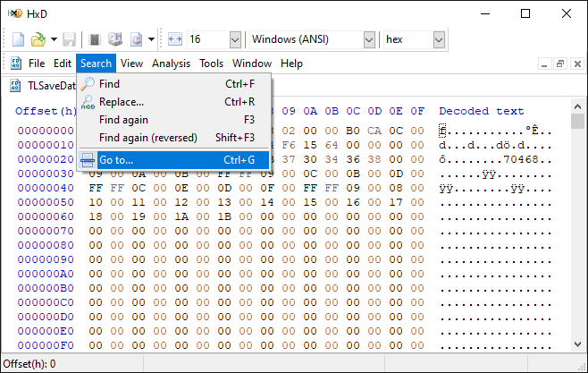Choose Replace... in Search menu

point(174,102)
